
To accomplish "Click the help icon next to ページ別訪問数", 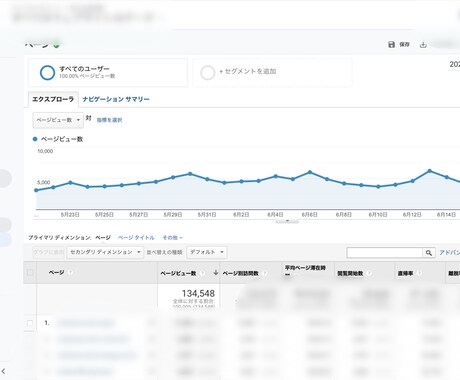I will tap(264, 273).
